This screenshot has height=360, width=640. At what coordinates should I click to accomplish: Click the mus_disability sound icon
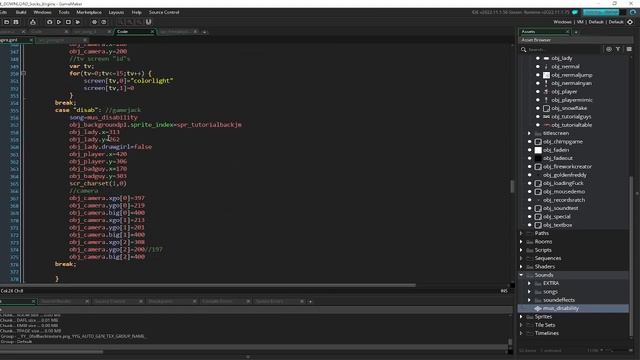538,308
